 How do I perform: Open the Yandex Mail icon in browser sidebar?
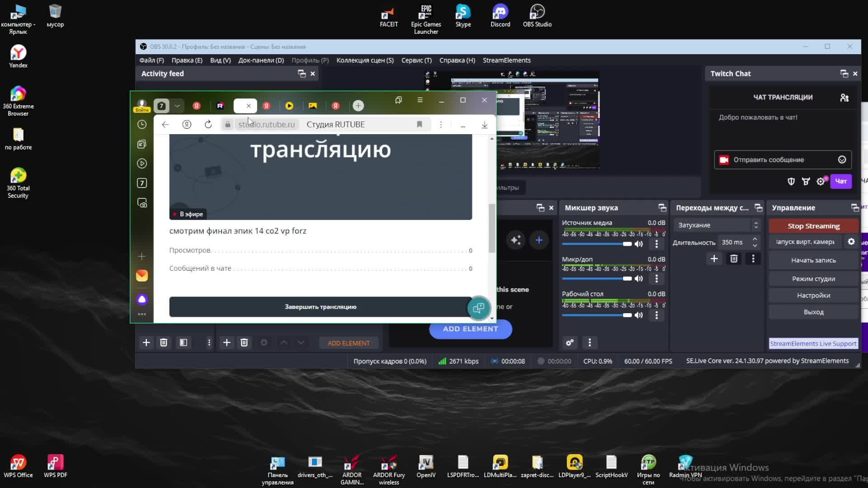(142, 276)
